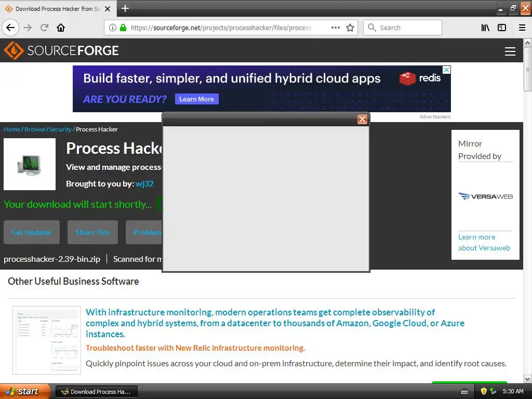Click Troubleshoot faster with New Relic text
The image size is (532, 399).
click(x=195, y=348)
